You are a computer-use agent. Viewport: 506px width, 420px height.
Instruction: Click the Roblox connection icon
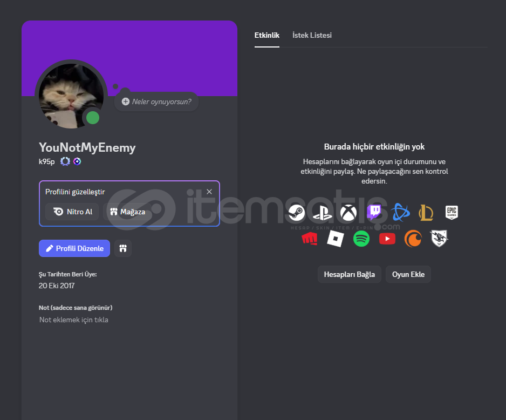pos(336,239)
